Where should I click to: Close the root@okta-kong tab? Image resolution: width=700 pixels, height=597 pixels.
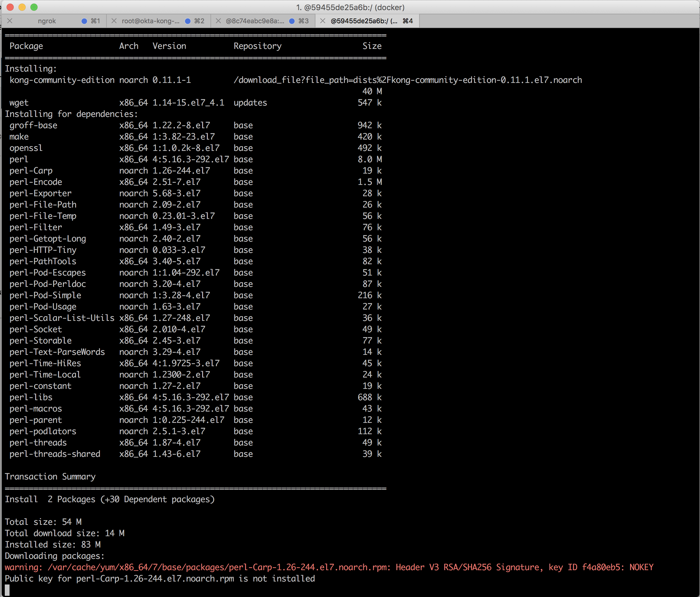point(114,21)
